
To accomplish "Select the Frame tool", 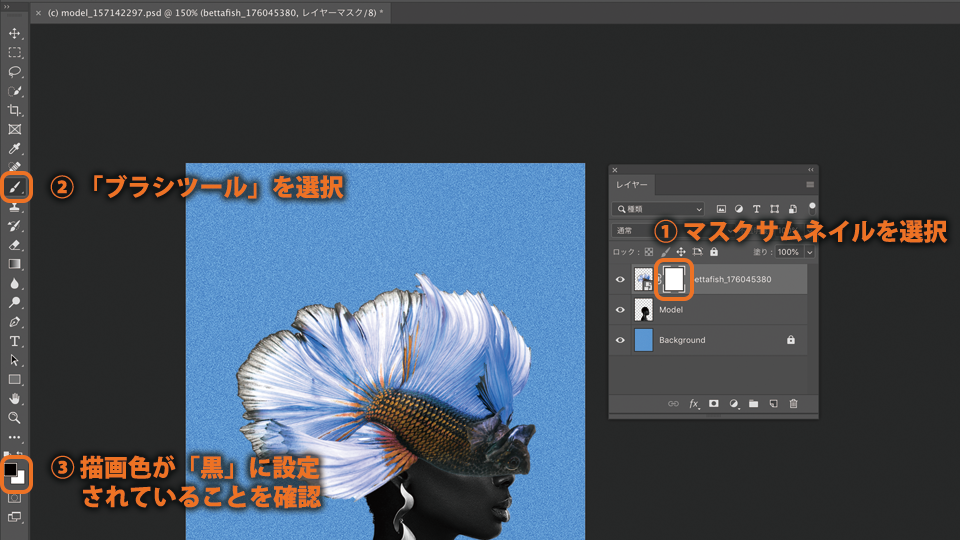I will (14, 129).
